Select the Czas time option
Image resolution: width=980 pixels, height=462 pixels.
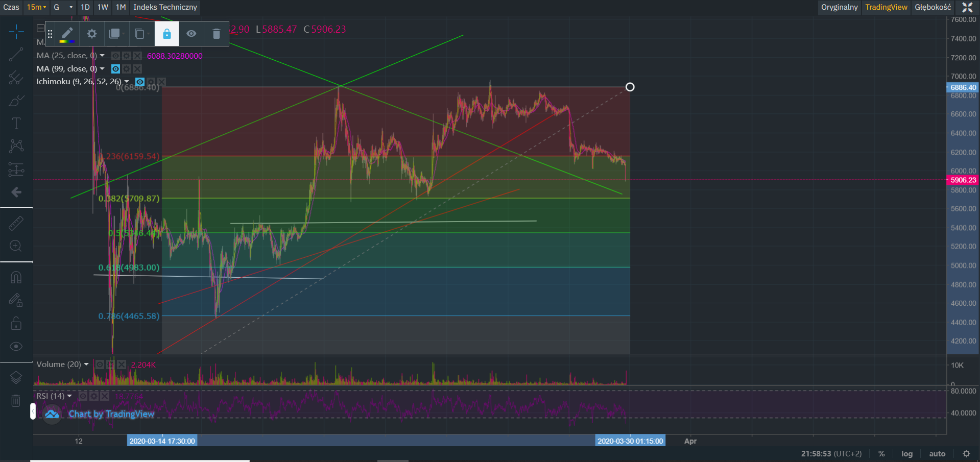click(11, 7)
